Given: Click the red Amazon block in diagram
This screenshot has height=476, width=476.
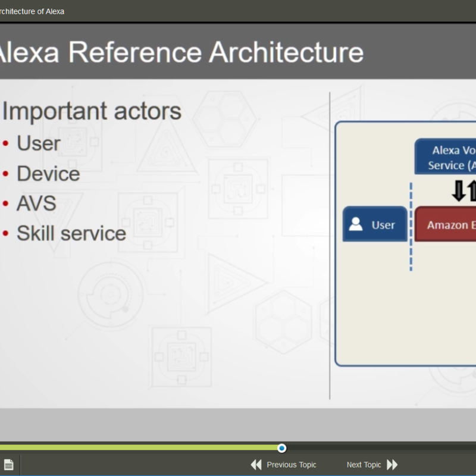Looking at the screenshot, I should (445, 224).
